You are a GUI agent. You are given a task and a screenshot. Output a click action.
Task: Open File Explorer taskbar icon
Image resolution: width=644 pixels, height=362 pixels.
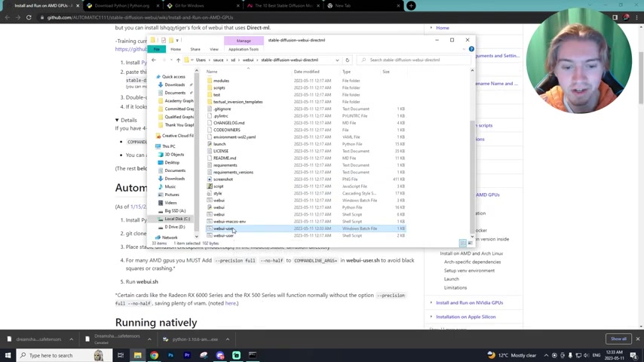(137, 355)
